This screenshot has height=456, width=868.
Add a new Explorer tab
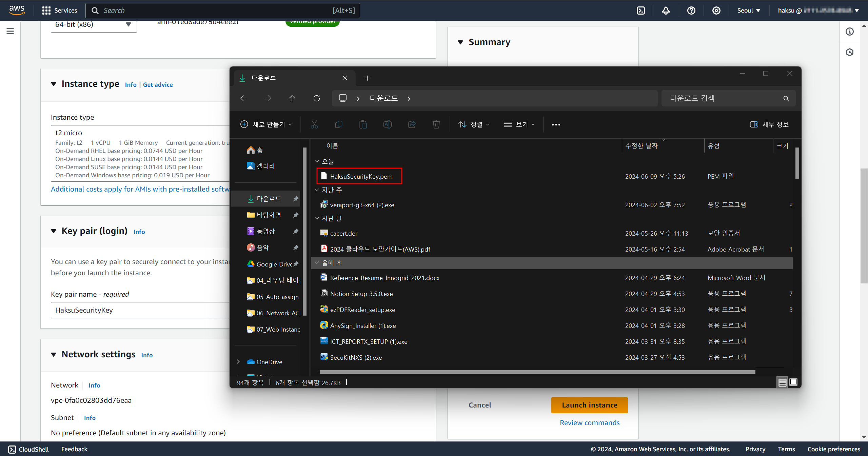tap(367, 78)
